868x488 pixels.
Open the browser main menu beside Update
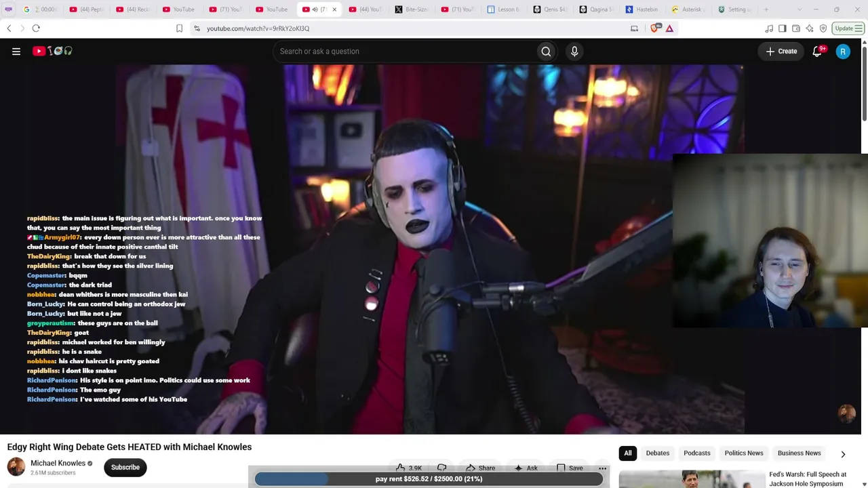click(x=859, y=28)
